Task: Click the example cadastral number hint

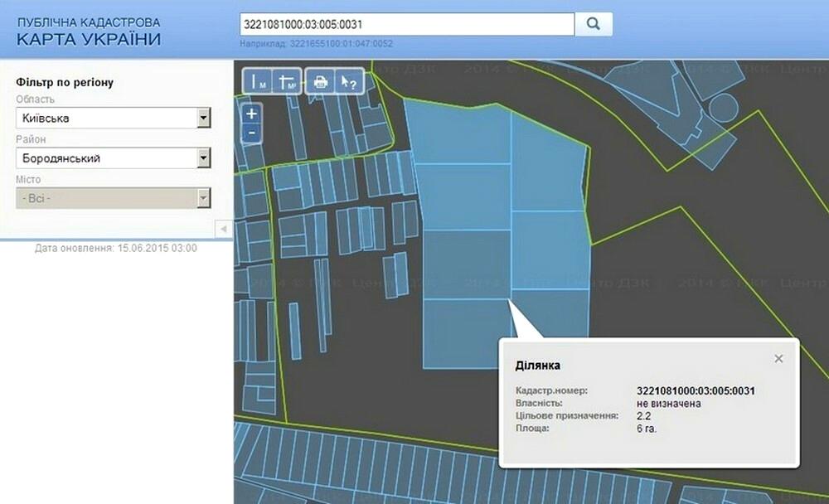Action: [316, 44]
